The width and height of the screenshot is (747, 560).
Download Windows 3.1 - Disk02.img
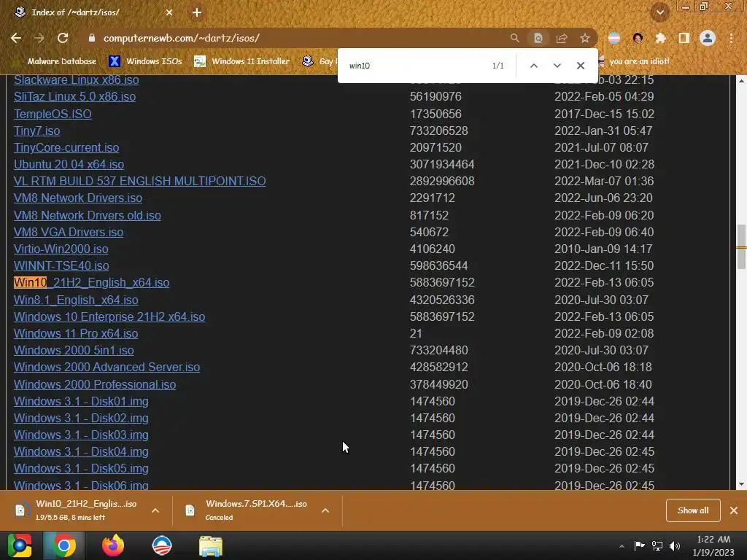point(81,418)
